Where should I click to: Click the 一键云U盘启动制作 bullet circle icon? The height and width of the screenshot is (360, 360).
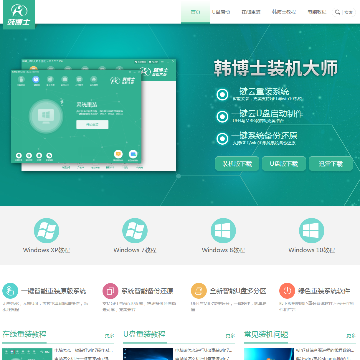(222, 117)
